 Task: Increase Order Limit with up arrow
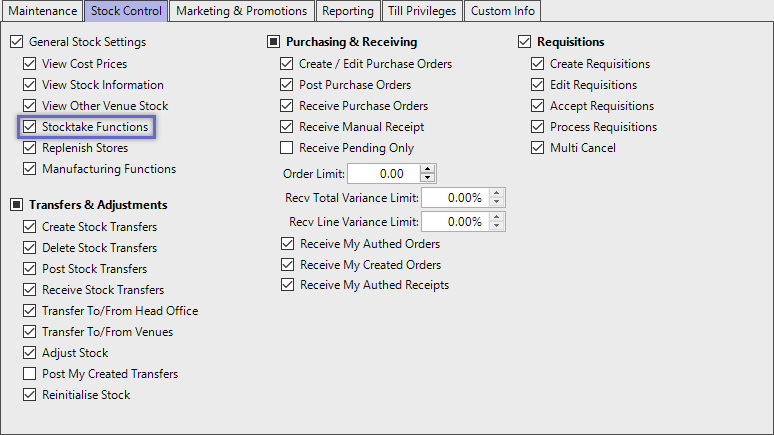coord(428,169)
